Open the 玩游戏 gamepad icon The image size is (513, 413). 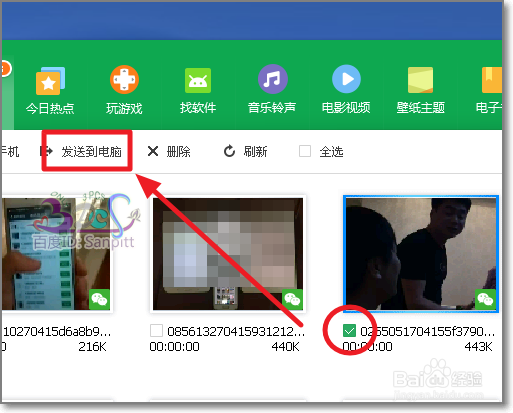(x=124, y=80)
